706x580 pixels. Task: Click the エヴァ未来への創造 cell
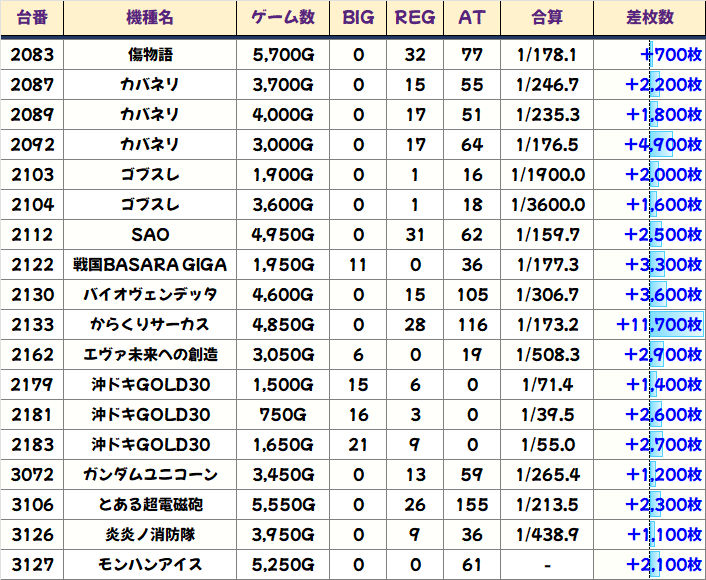click(149, 355)
